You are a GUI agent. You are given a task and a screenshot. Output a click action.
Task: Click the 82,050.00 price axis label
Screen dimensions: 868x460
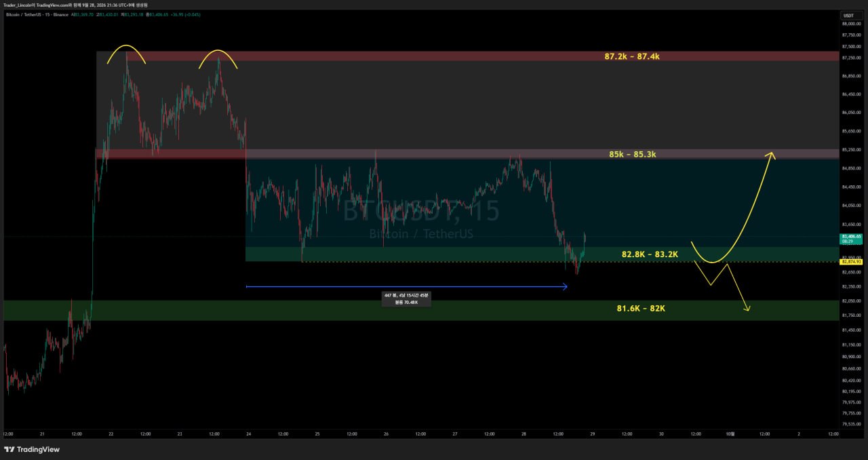[850, 301]
